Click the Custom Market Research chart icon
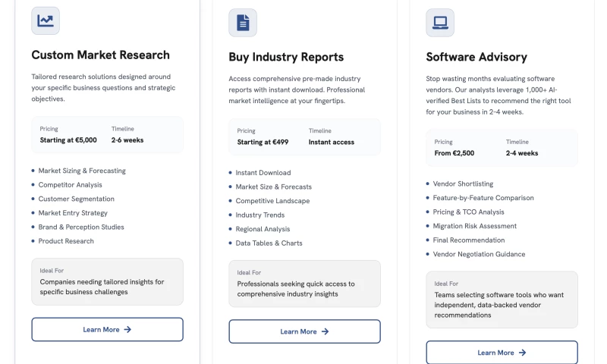This screenshot has width=607, height=364. tap(46, 20)
